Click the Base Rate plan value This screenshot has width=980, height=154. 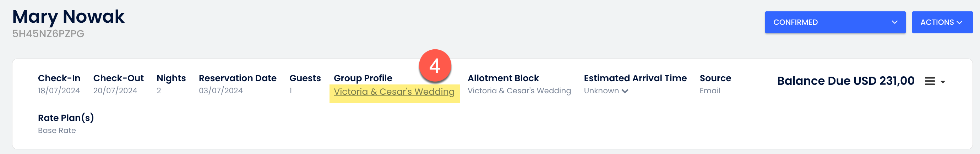[x=57, y=131]
